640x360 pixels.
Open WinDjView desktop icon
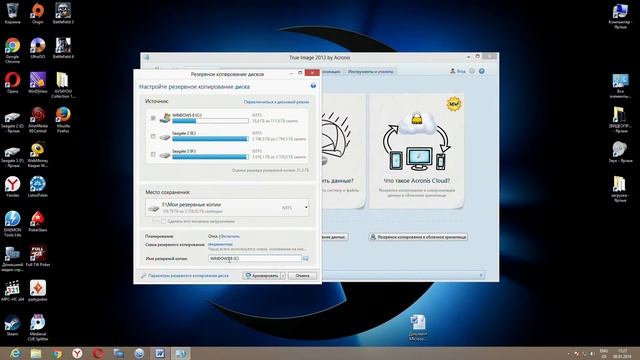click(38, 83)
